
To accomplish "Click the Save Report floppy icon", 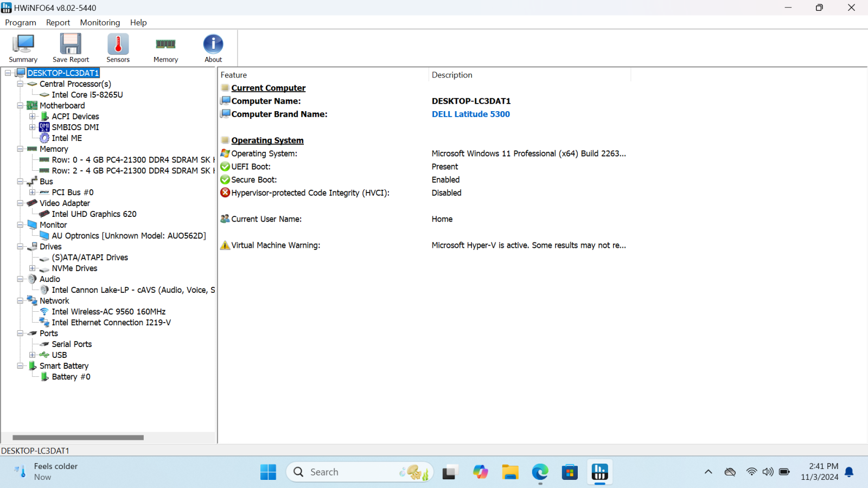I will [71, 48].
